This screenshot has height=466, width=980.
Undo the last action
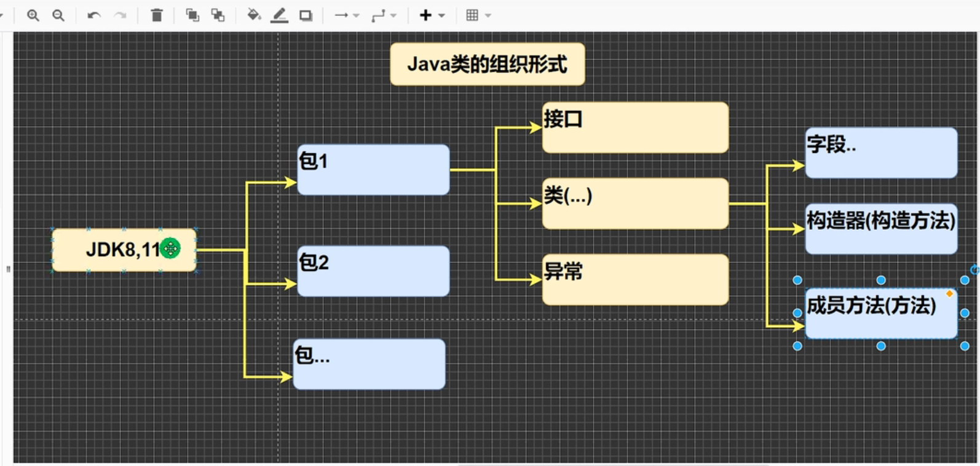tap(94, 15)
